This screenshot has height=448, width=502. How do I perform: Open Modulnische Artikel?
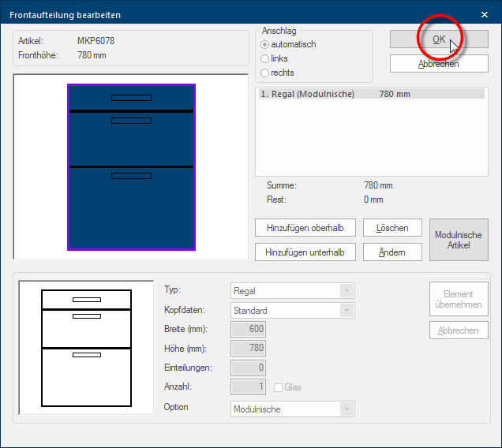pyautogui.click(x=459, y=240)
